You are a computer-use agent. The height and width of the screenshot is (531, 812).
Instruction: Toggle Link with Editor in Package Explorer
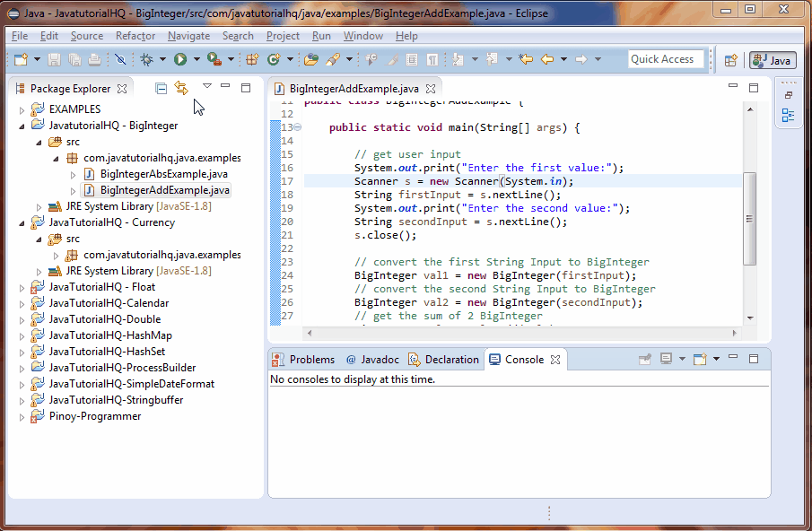(x=181, y=88)
